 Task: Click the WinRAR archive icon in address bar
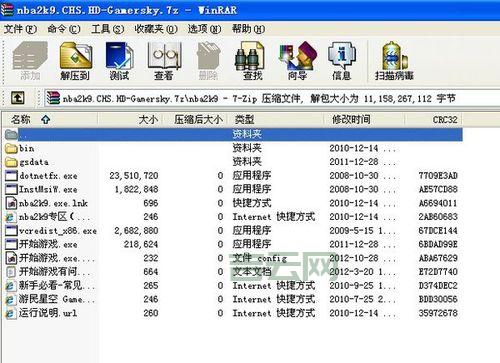tap(53, 98)
